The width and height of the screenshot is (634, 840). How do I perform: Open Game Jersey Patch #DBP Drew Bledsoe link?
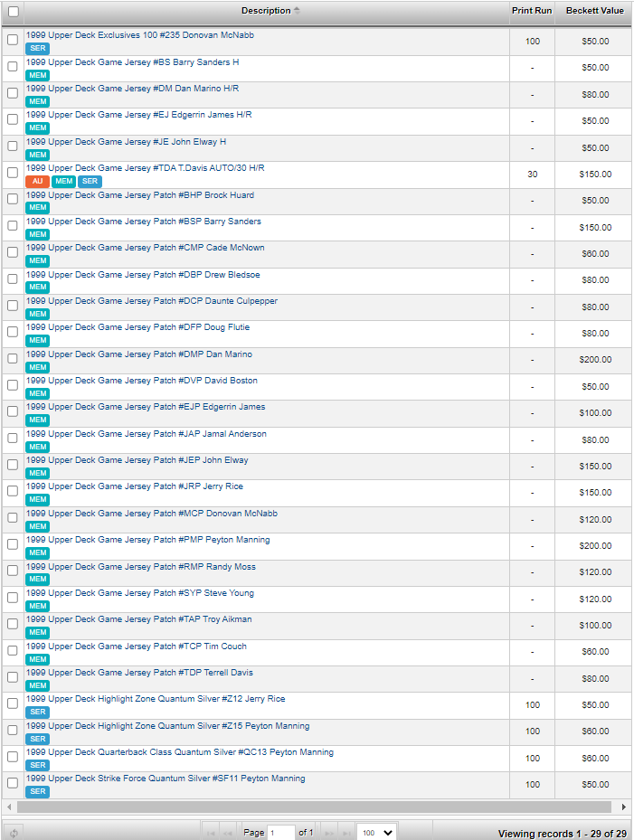tap(143, 275)
